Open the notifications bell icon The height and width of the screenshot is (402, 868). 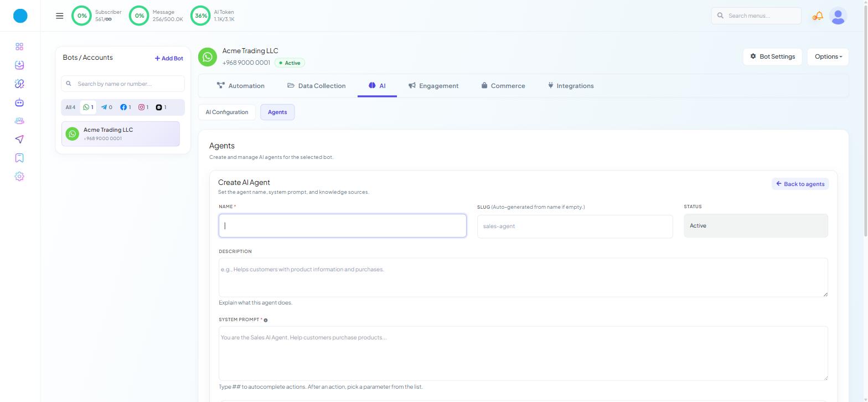pos(818,16)
